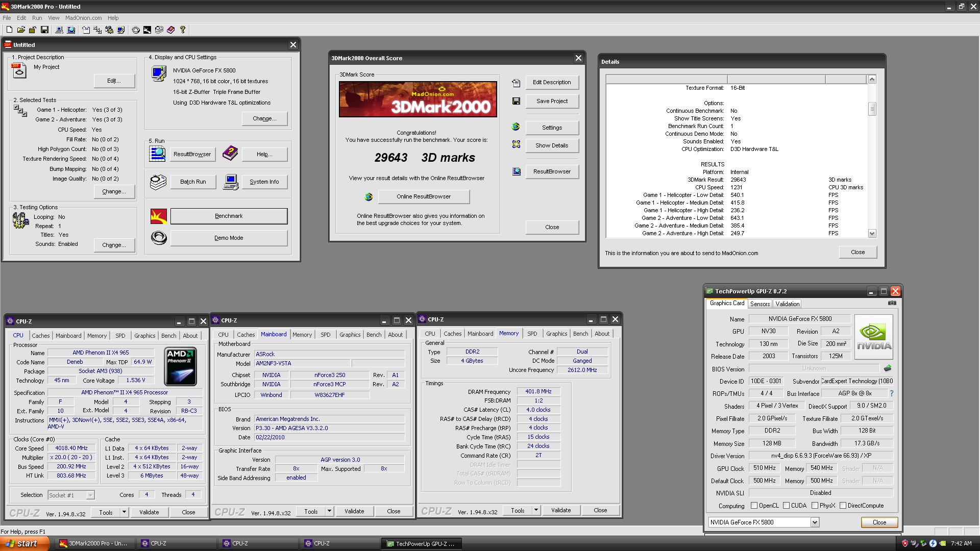Click the ResultBrowser icon in Run section
Screen dimensions: 980x551
(x=158, y=154)
